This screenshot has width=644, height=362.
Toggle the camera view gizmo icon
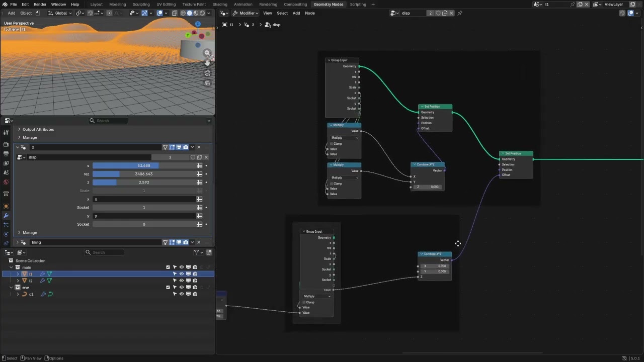207,73
